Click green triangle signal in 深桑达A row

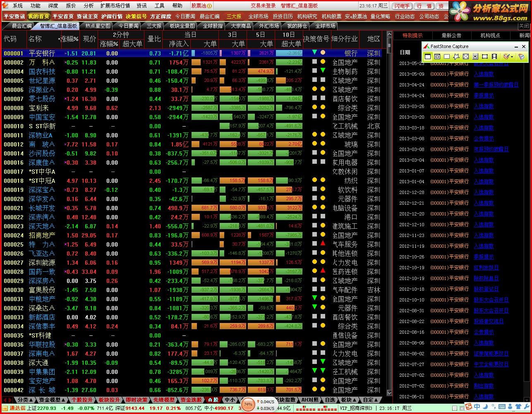click(x=314, y=307)
